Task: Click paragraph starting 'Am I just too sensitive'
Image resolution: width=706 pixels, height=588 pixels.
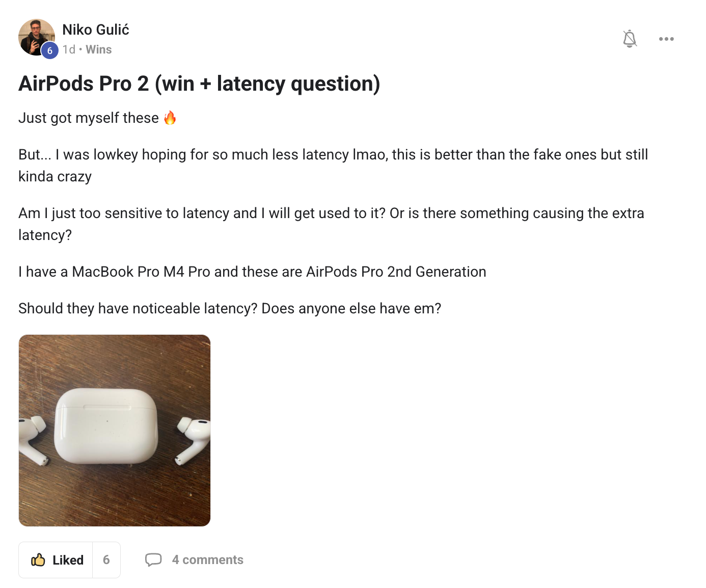Action: pos(331,213)
